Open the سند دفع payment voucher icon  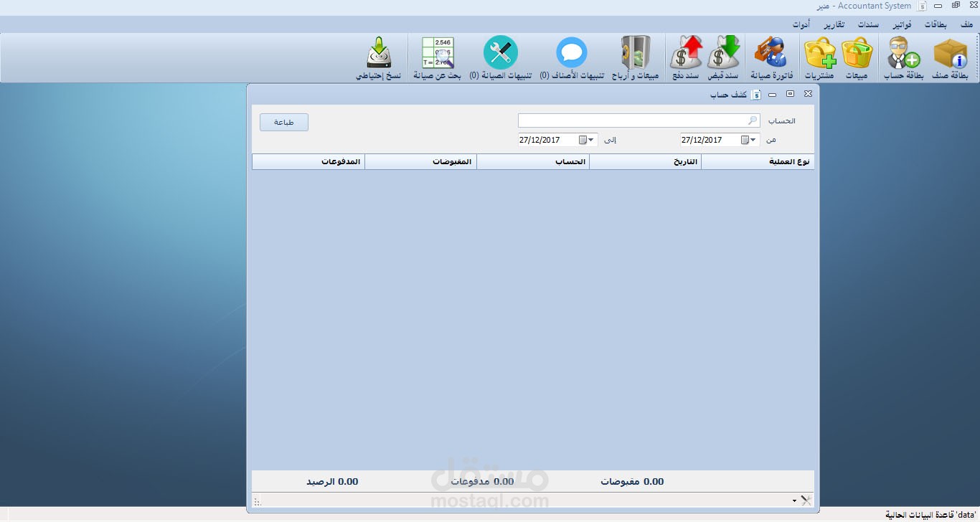coord(686,58)
